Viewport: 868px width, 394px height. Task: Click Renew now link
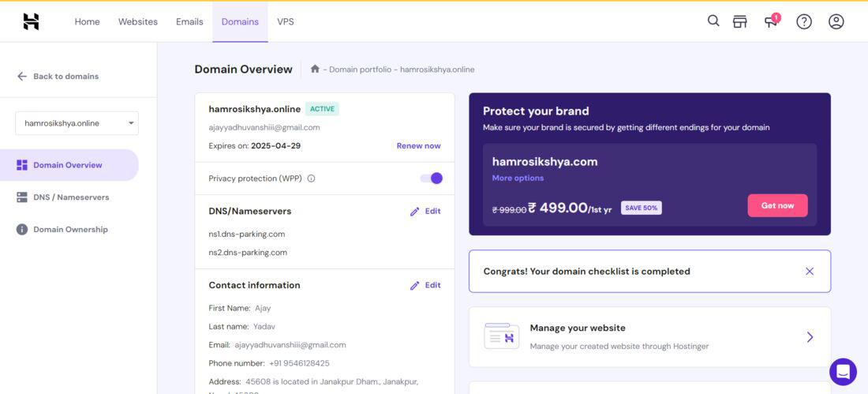tap(418, 146)
